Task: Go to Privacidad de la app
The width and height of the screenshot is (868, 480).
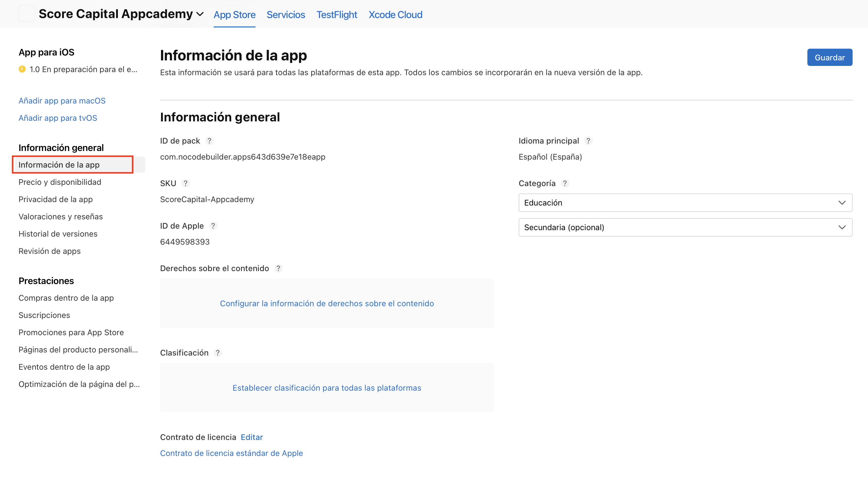Action: pos(56,199)
